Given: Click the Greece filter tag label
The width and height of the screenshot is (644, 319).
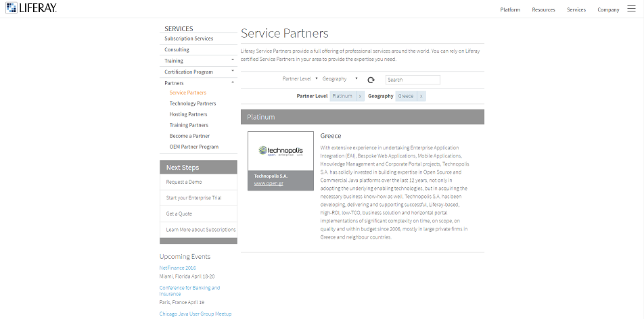Looking at the screenshot, I should [406, 96].
